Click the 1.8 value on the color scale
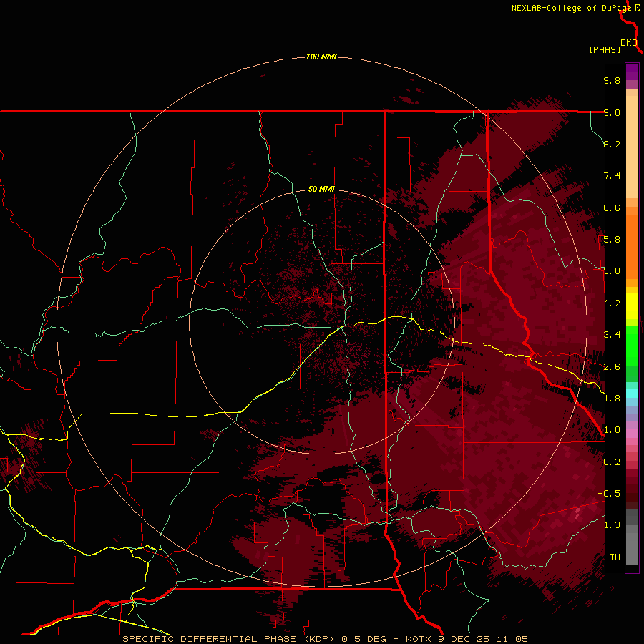This screenshot has width=644, height=644. pyautogui.click(x=612, y=399)
